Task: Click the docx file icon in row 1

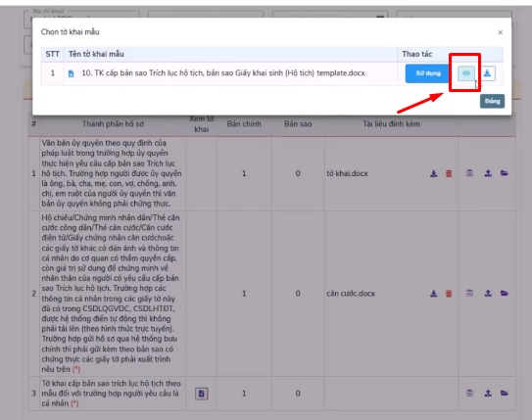Action: point(71,73)
